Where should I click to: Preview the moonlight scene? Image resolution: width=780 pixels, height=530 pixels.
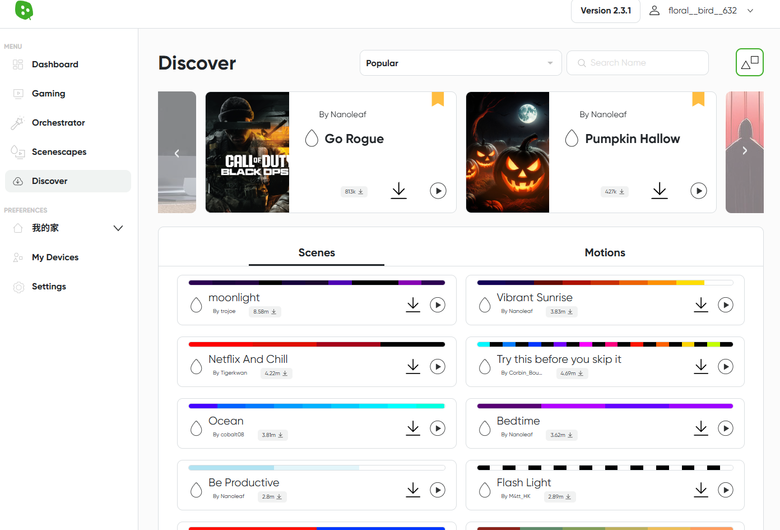(437, 305)
